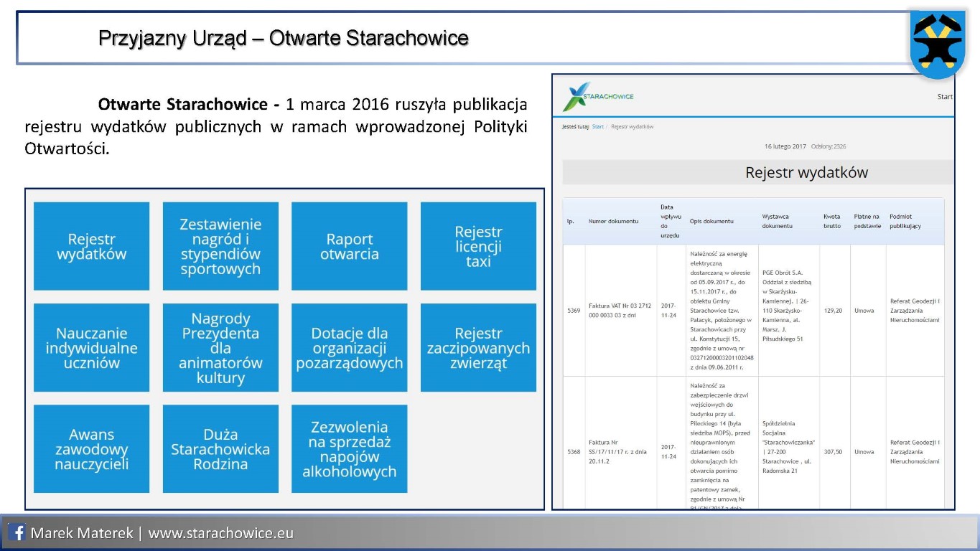
Task: Select table row with lp. 5369
Action: pos(752,311)
